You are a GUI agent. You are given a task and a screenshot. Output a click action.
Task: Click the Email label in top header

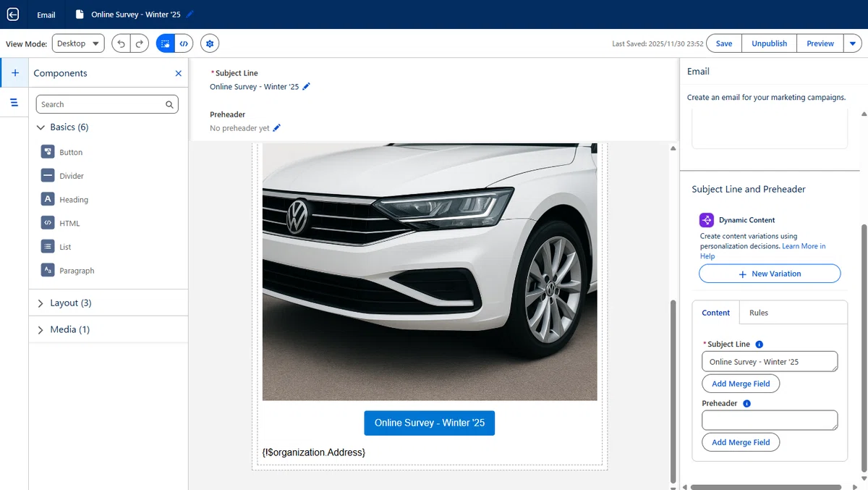coord(46,14)
